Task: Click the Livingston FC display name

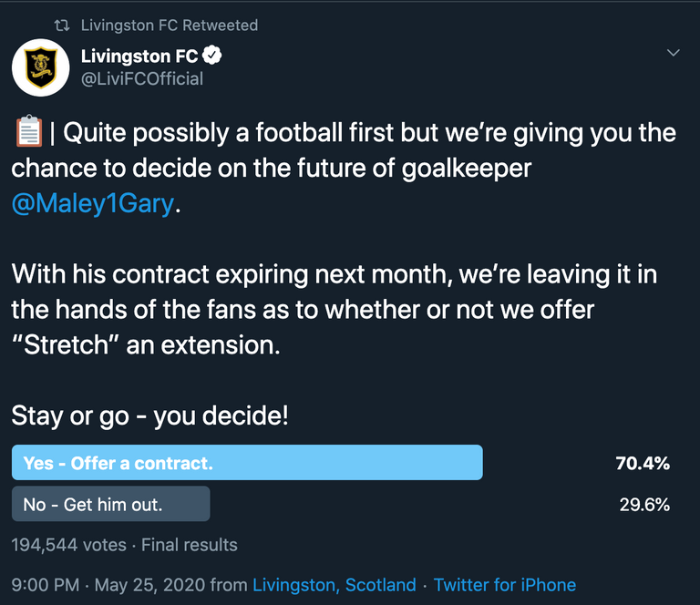Action: (x=139, y=56)
